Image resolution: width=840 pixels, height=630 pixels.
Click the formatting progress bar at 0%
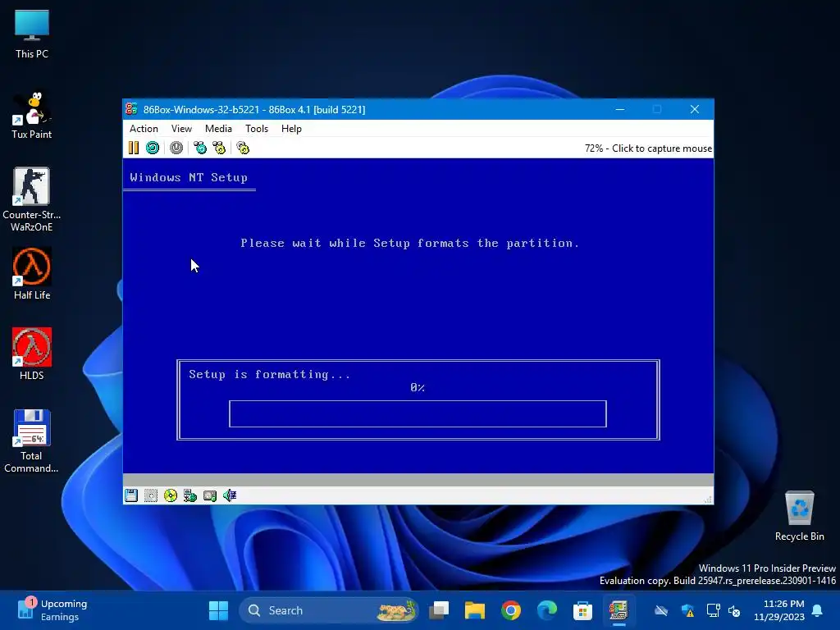click(x=418, y=413)
